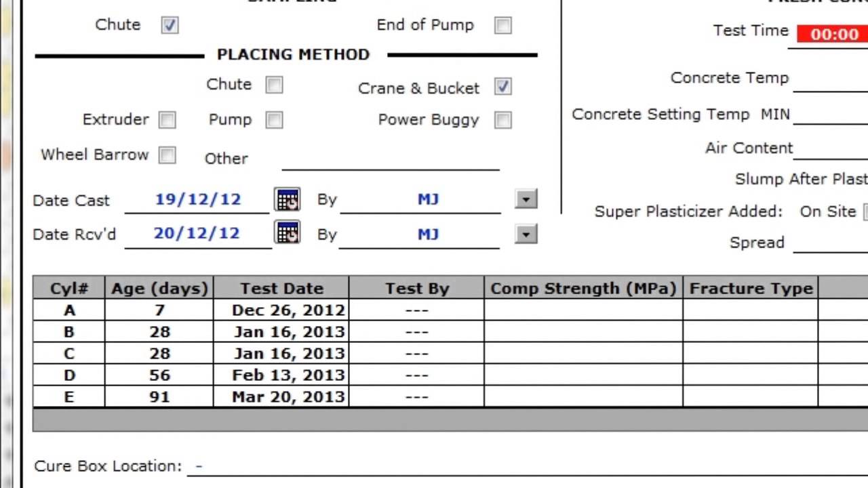Open the Date Rcv'd calendar picker

point(288,233)
